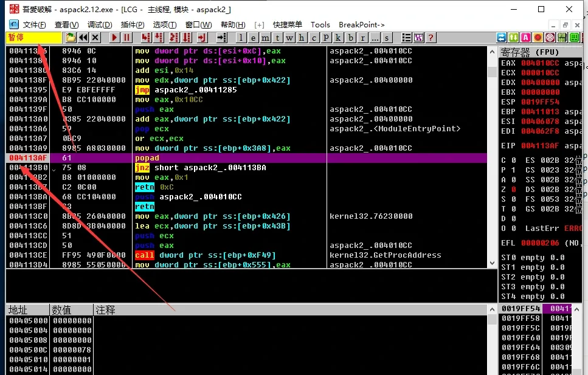Show the Call stack via the 'k' button
The image size is (588, 375).
tap(338, 38)
